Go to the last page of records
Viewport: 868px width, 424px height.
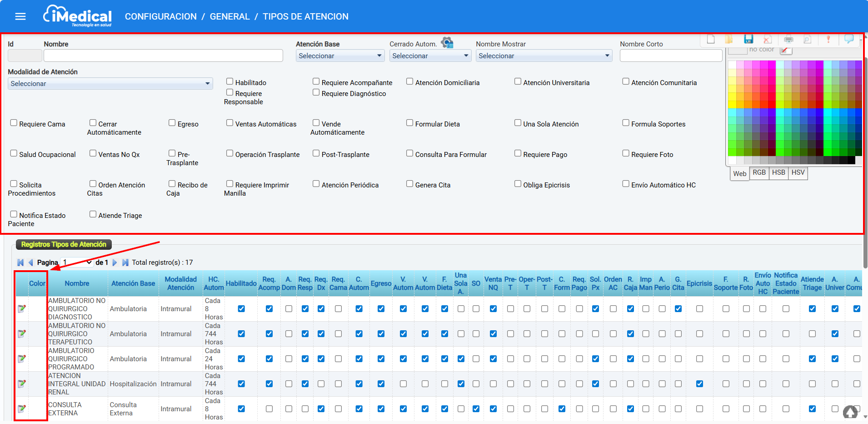pos(125,262)
